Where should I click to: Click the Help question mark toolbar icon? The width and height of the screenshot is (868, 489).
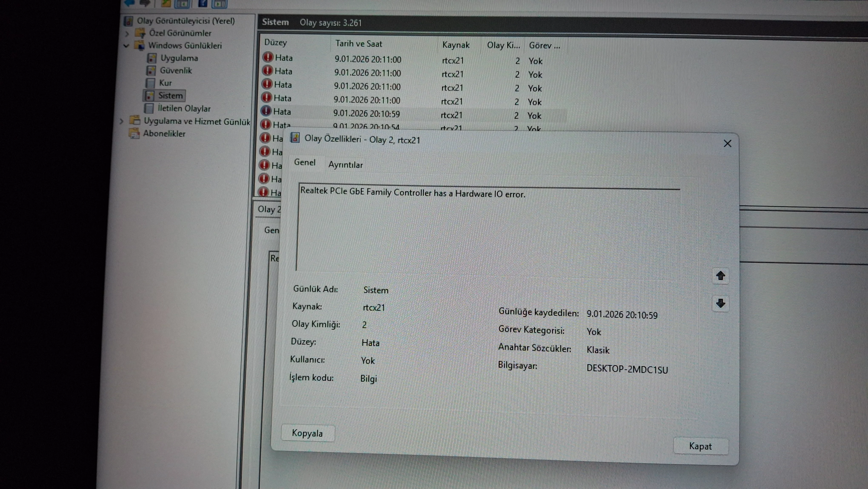[203, 3]
